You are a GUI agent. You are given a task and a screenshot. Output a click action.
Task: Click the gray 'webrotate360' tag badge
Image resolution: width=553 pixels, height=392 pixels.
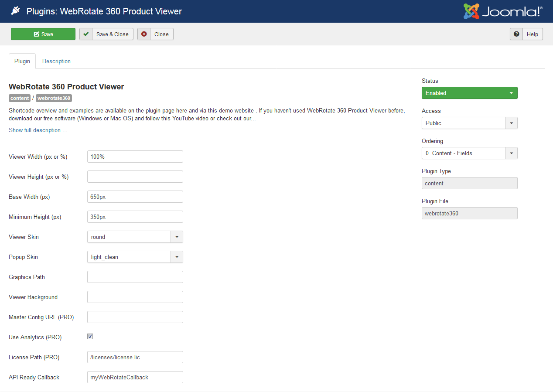pyautogui.click(x=54, y=98)
